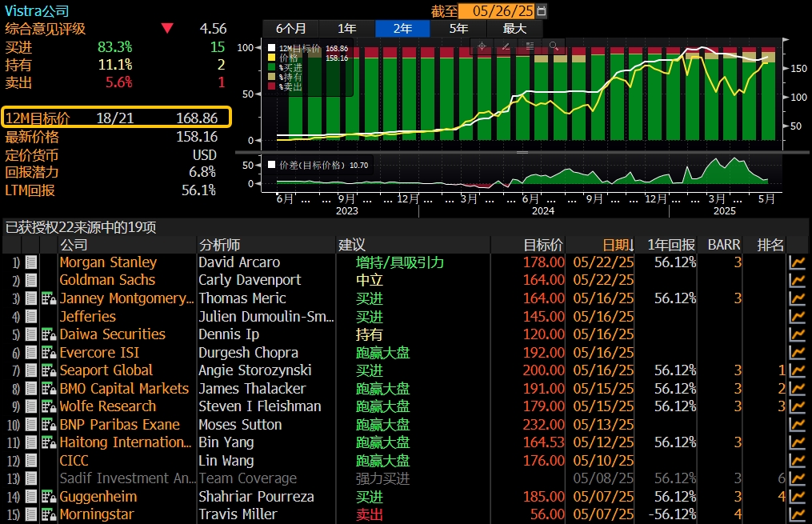Open the Sadif Investment report document icon
812x524 pixels.
click(31, 478)
